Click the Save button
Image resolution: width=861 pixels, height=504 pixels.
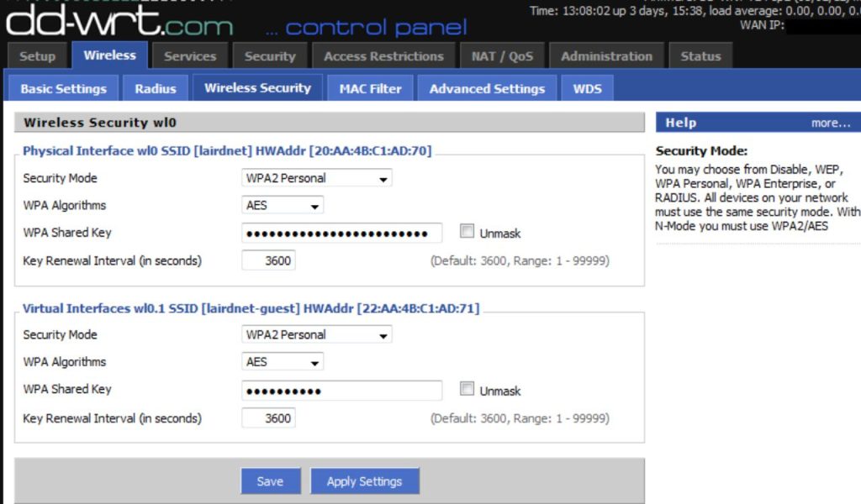tap(271, 480)
